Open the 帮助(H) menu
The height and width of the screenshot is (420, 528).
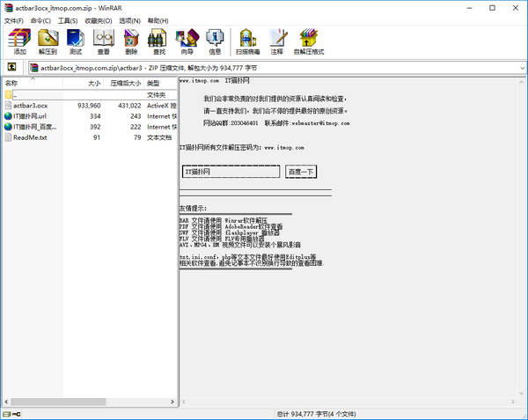(x=158, y=21)
